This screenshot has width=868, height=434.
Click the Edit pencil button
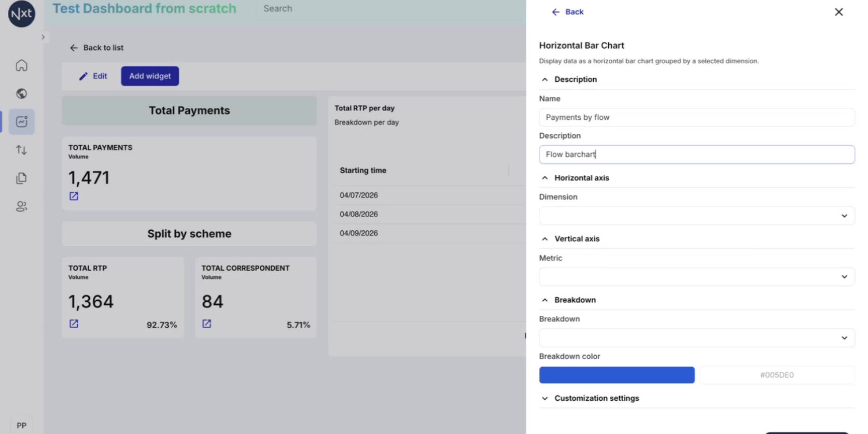pyautogui.click(x=93, y=76)
